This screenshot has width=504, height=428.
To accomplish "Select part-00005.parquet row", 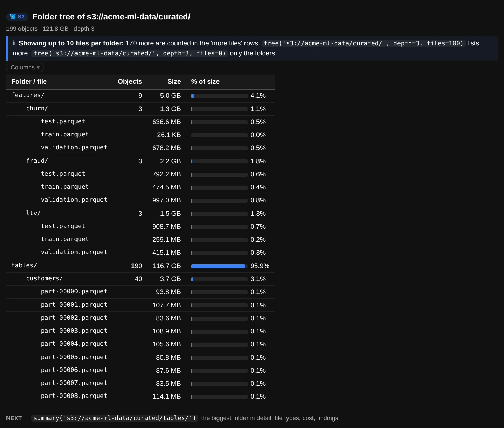I will click(x=140, y=358).
